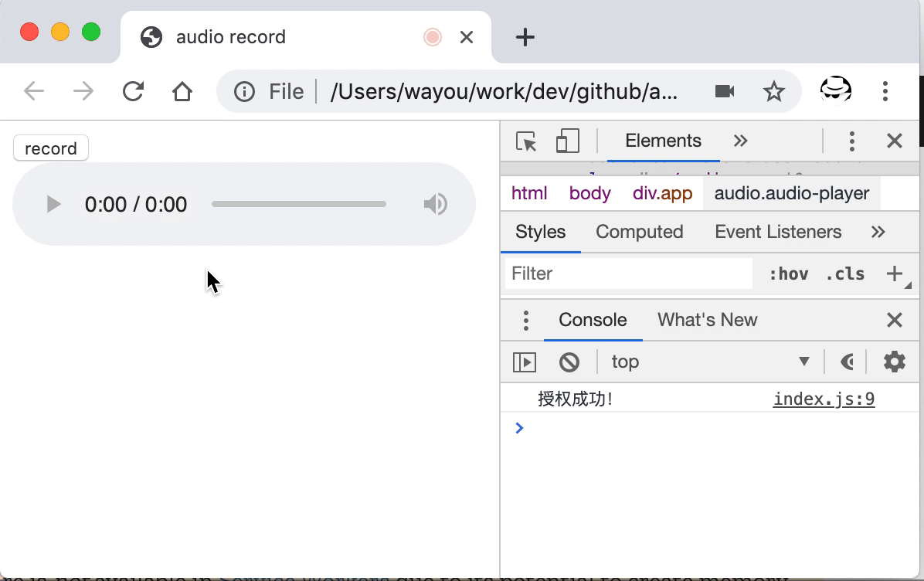Reload the page
This screenshot has width=924, height=581.
(134, 92)
